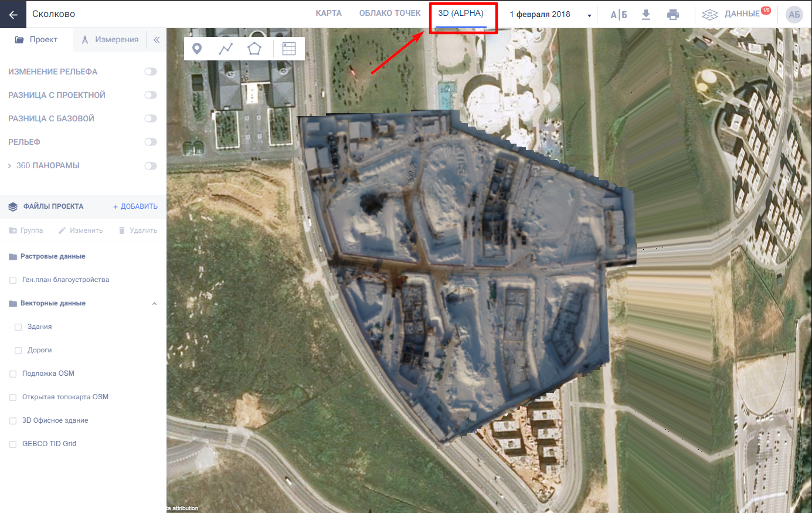Open the grid table tool
812x513 pixels.
click(288, 49)
